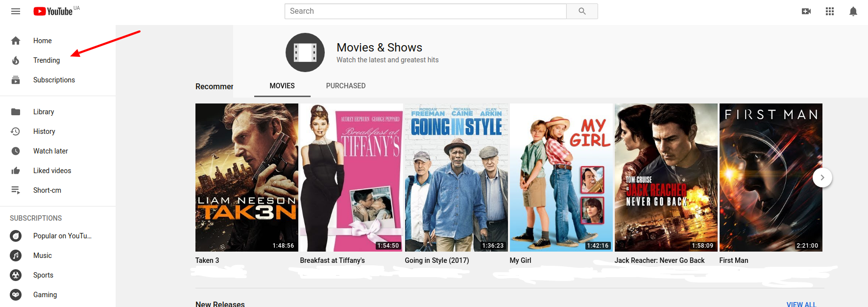868x307 pixels.
Task: Open the Taken 3 movie poster
Action: [x=247, y=178]
